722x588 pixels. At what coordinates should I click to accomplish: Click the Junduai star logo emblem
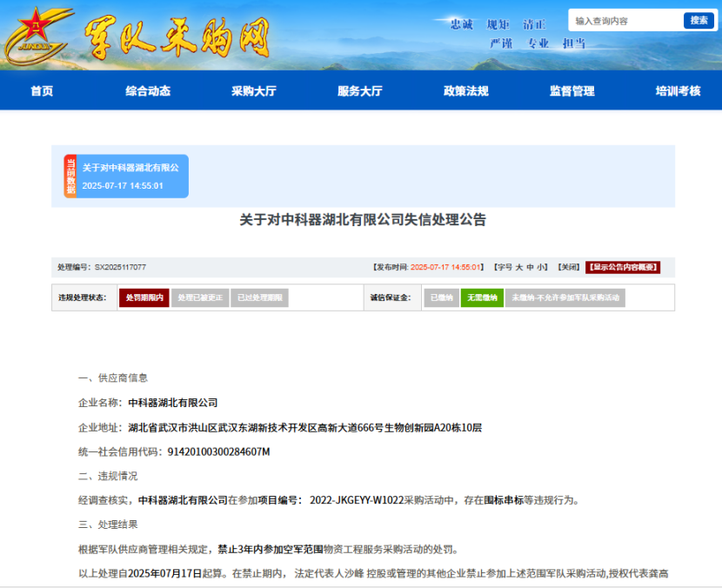pyautogui.click(x=37, y=36)
